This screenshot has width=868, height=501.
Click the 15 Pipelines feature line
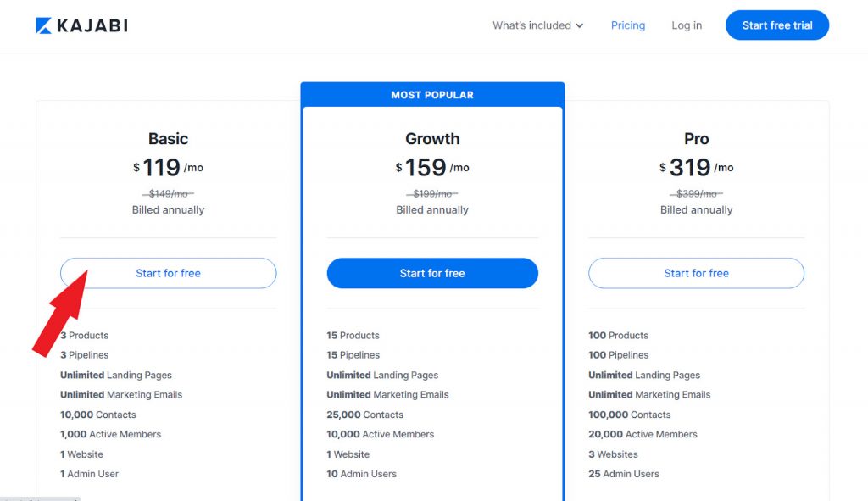353,355
